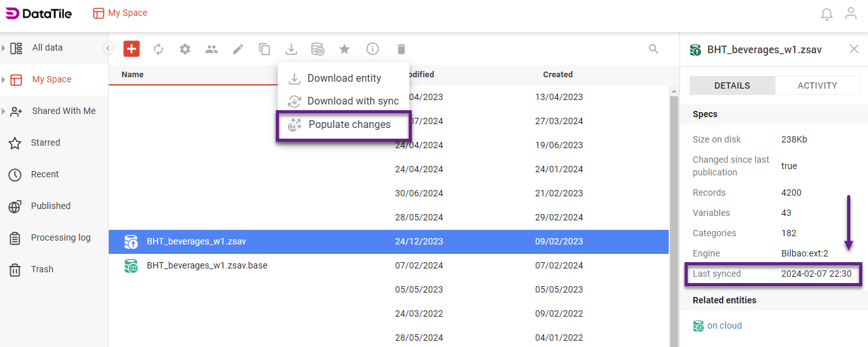Switch to the ACTIVITY tab
This screenshot has height=347, width=868.
[x=817, y=85]
